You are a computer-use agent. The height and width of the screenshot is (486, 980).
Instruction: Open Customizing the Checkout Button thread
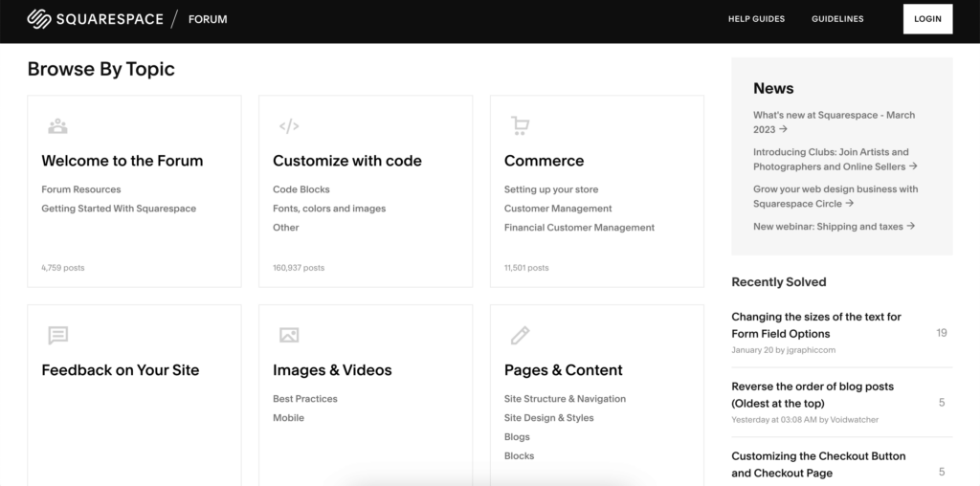coord(818,464)
